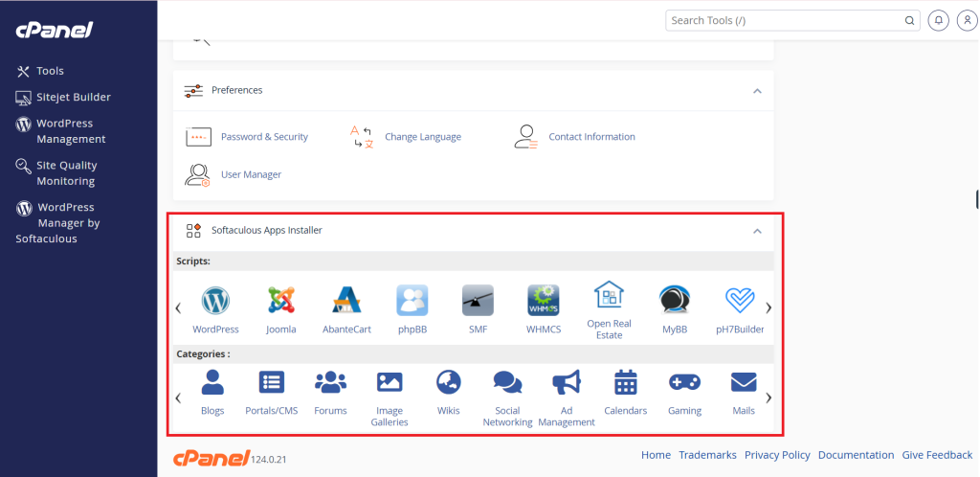Select the Wikis category icon
The image size is (980, 477).
click(449, 382)
